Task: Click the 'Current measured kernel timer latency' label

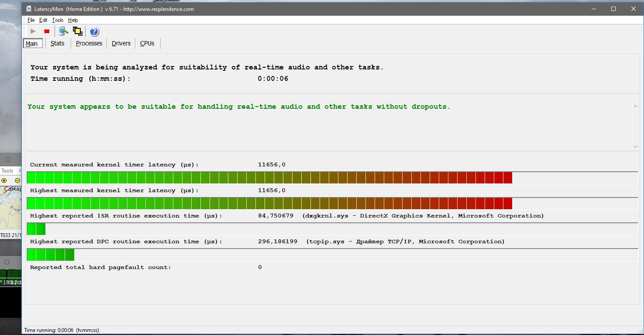Action: point(114,165)
